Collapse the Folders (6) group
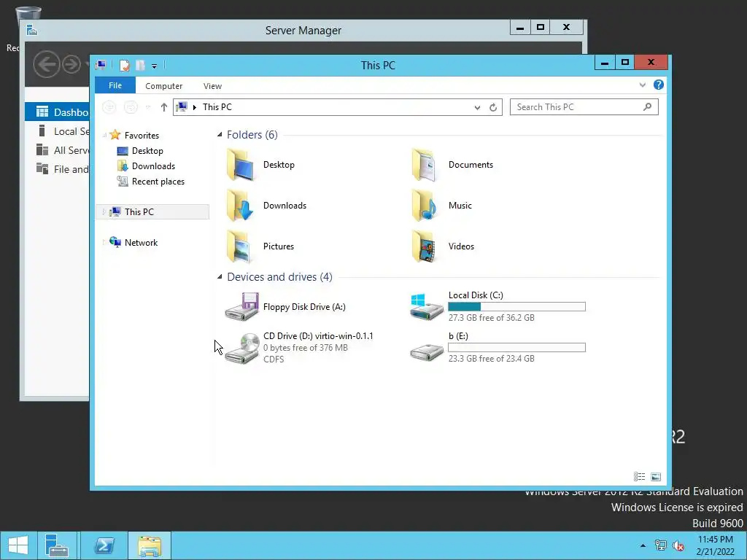 tap(220, 135)
